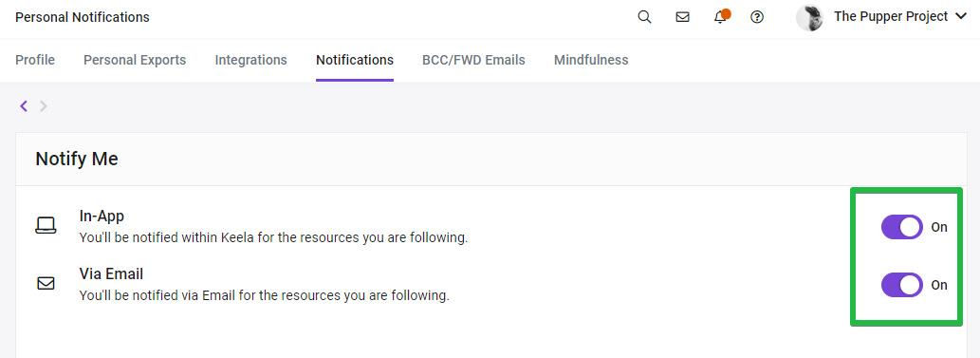Open the search magnifier icon

(644, 17)
